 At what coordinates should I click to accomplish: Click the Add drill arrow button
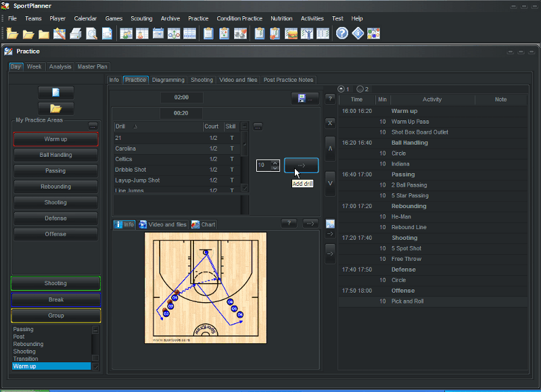tap(301, 165)
